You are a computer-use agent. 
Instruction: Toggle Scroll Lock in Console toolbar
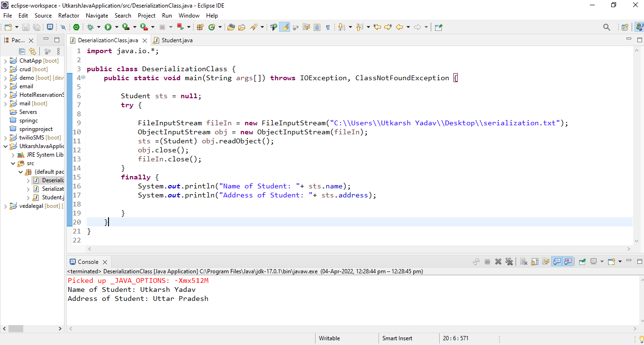(x=535, y=261)
